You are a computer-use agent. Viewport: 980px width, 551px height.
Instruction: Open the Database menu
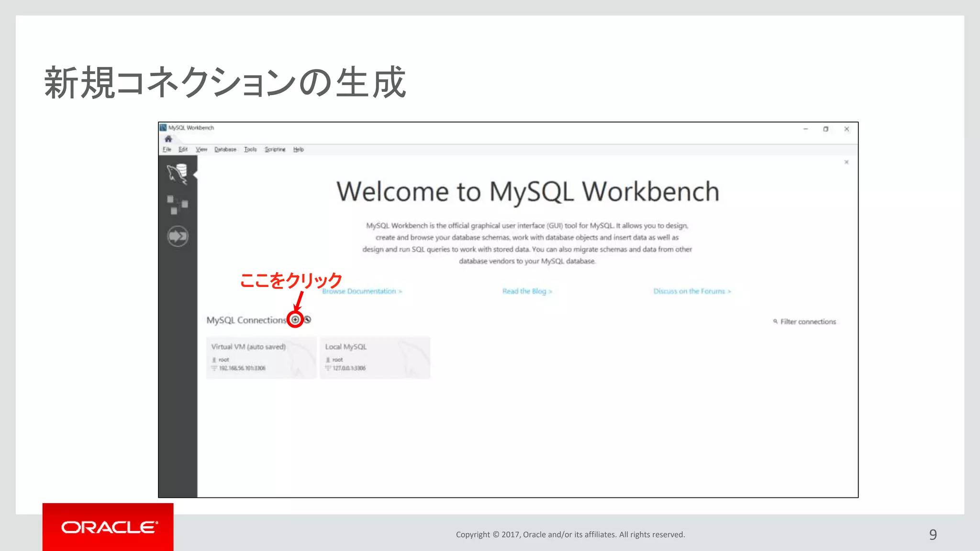point(225,149)
